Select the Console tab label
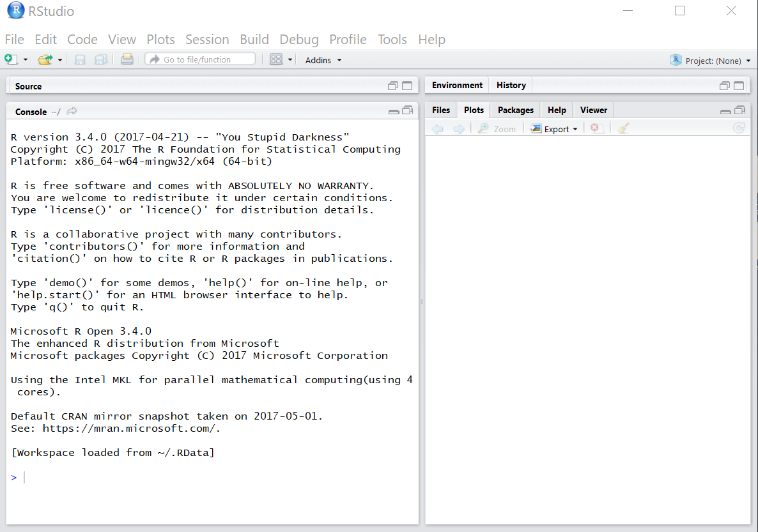The image size is (758, 532). coord(31,112)
